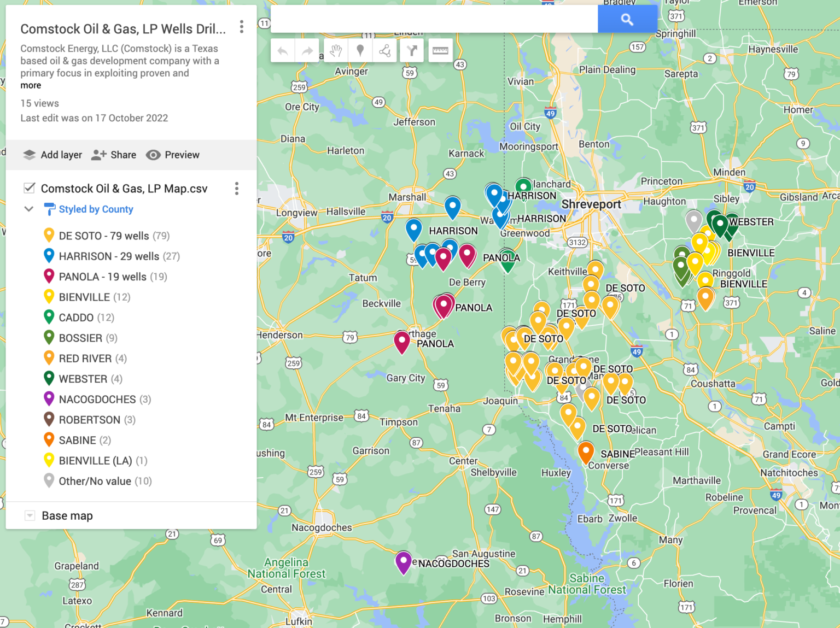The image size is (840, 628).
Task: Click the DE SOTO legend marker swatch
Action: pyautogui.click(x=49, y=235)
